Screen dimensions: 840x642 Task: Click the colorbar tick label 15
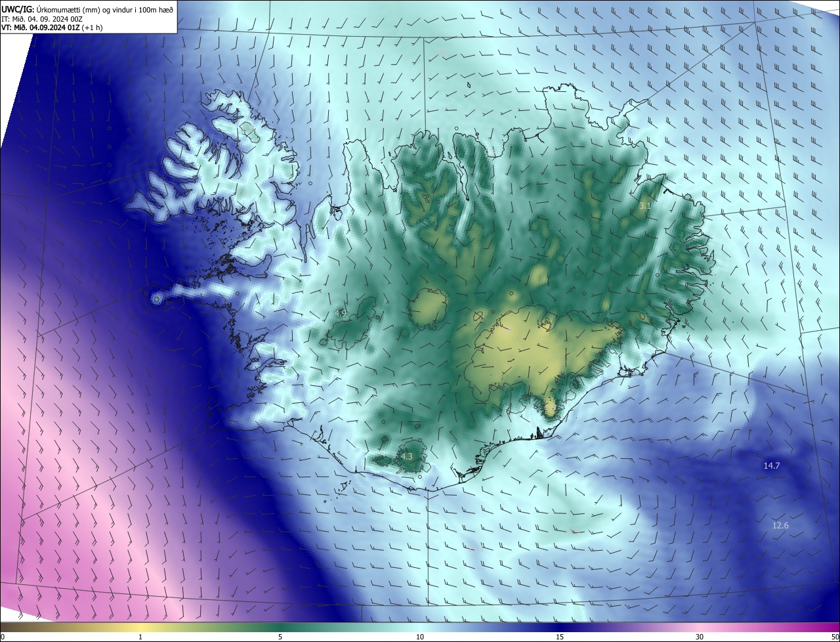point(560,637)
